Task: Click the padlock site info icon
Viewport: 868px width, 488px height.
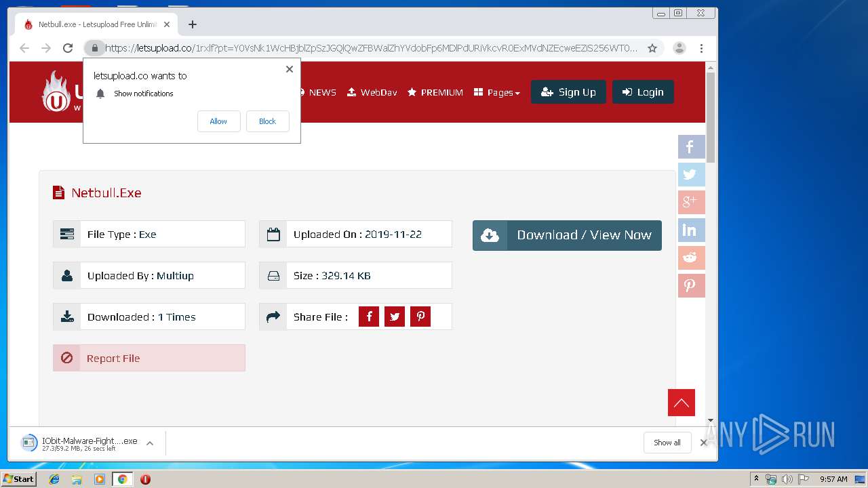Action: pos(95,48)
